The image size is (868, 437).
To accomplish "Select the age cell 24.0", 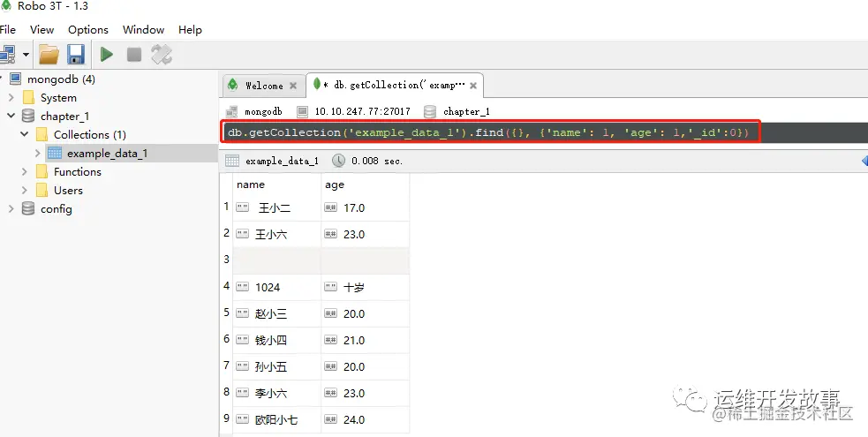I will click(x=366, y=420).
